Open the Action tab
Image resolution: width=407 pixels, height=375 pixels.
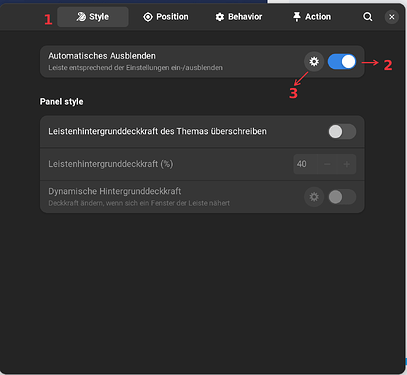(x=312, y=17)
